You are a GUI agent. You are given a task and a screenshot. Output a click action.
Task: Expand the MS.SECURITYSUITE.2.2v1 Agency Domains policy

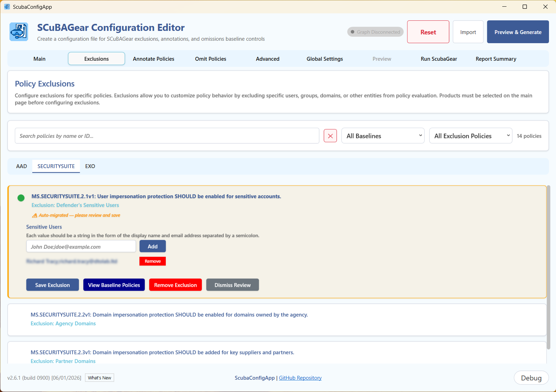pos(277,320)
